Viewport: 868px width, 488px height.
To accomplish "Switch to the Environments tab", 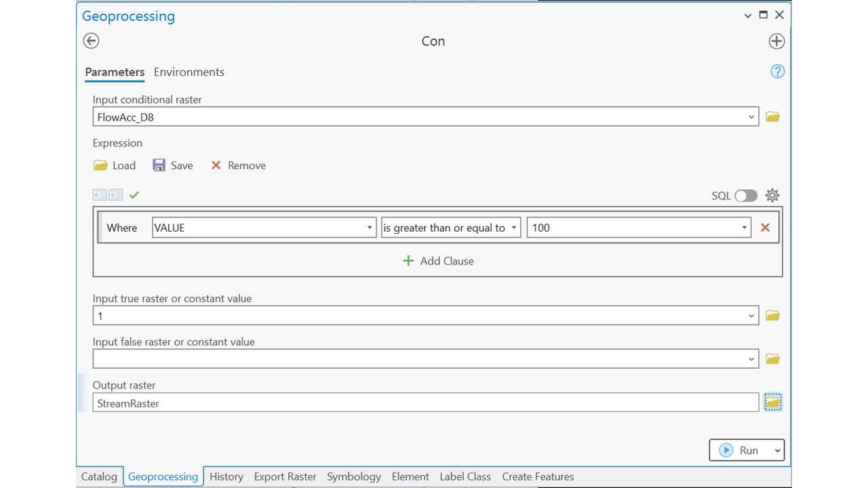I will [x=189, y=72].
